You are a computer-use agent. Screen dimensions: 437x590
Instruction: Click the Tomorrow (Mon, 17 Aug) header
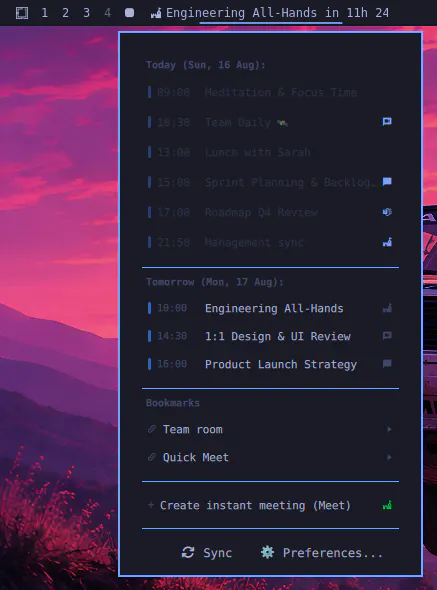click(x=215, y=282)
